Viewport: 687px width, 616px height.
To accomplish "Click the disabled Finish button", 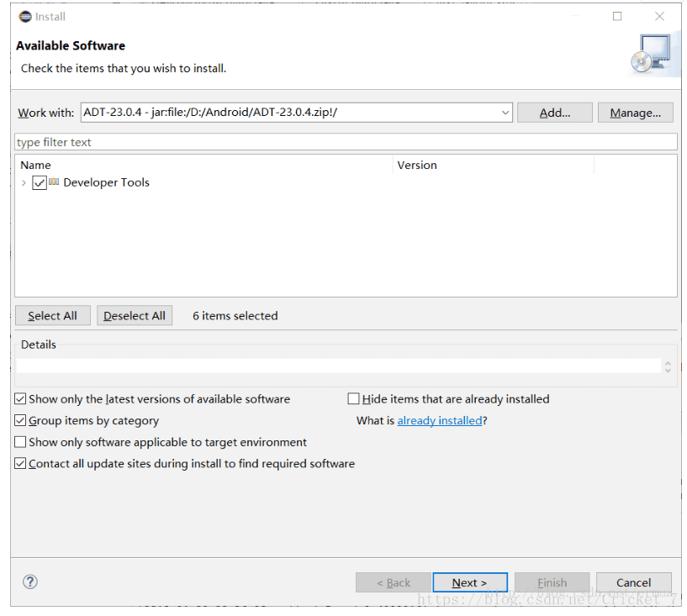I will (x=552, y=582).
